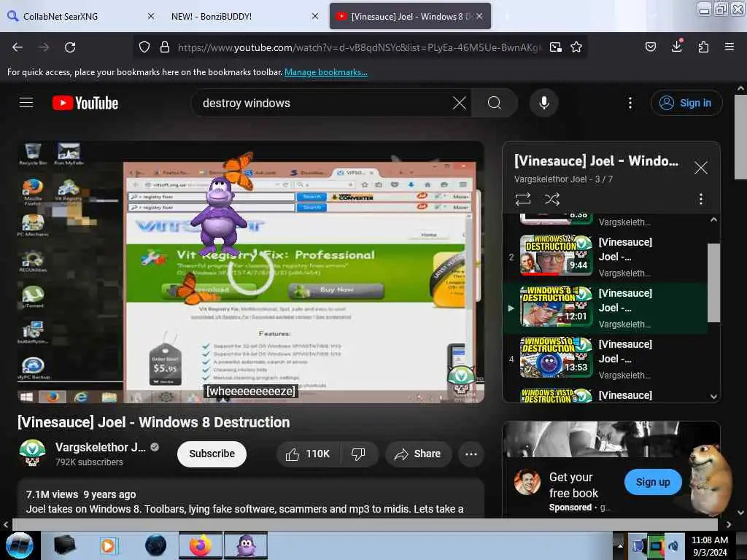Open the YouTube guide hamburger menu

(x=26, y=103)
